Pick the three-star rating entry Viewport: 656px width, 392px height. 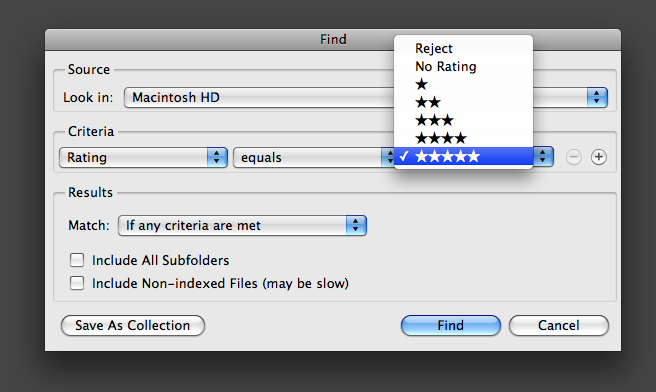click(x=463, y=120)
